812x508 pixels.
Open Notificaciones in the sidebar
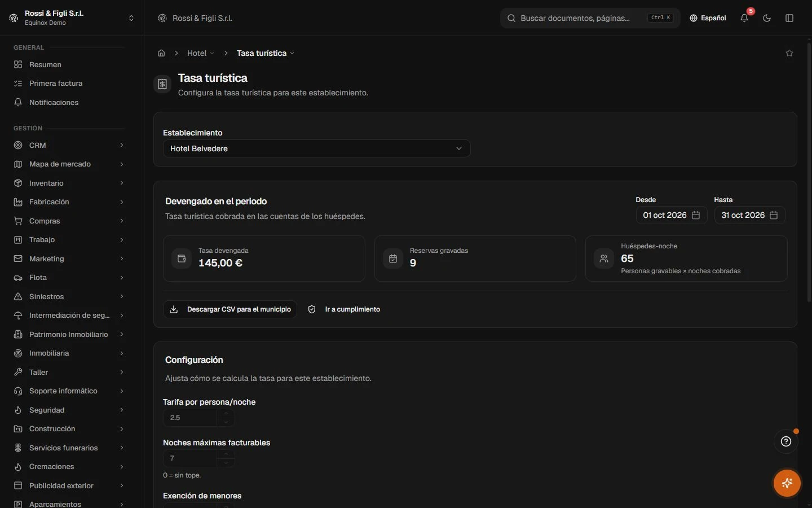pos(69,102)
